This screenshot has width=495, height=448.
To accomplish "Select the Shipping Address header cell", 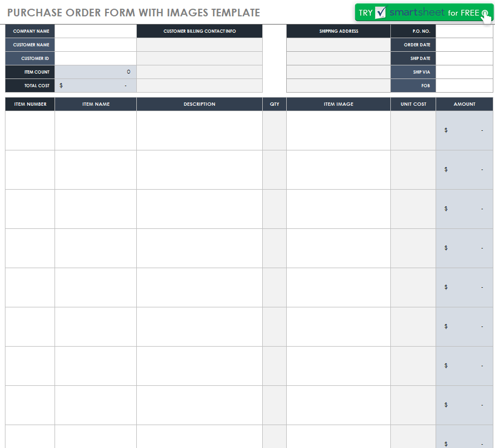I will 339,31.
